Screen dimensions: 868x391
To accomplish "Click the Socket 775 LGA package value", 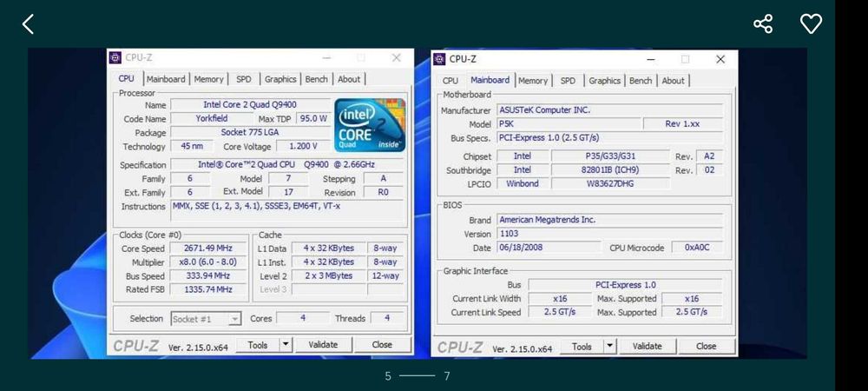I will tap(250, 132).
